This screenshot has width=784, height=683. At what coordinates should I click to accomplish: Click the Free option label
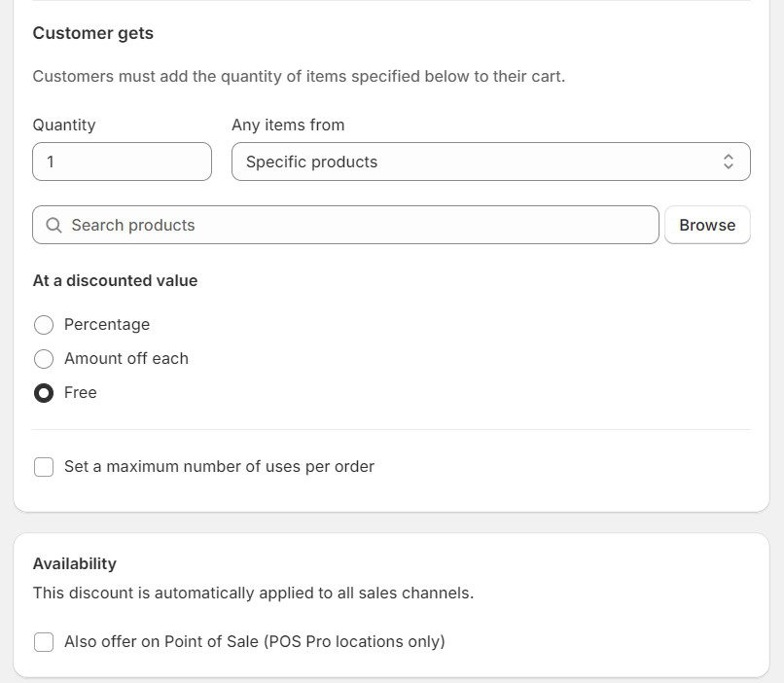click(81, 393)
